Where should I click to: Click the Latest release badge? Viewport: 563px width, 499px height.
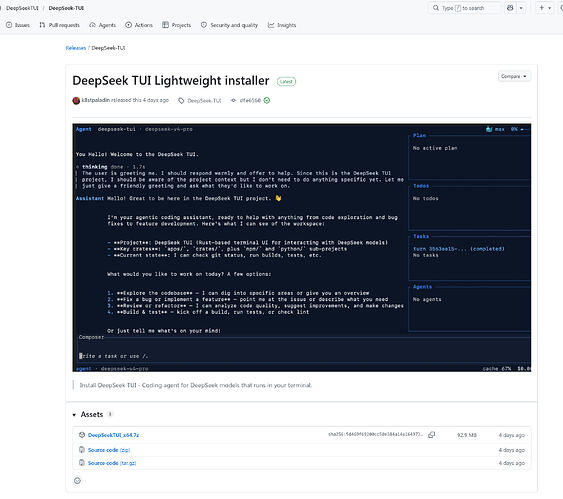coord(286,81)
